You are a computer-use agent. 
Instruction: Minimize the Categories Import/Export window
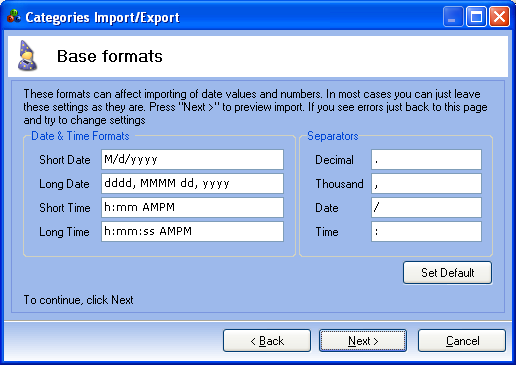[x=453, y=17]
